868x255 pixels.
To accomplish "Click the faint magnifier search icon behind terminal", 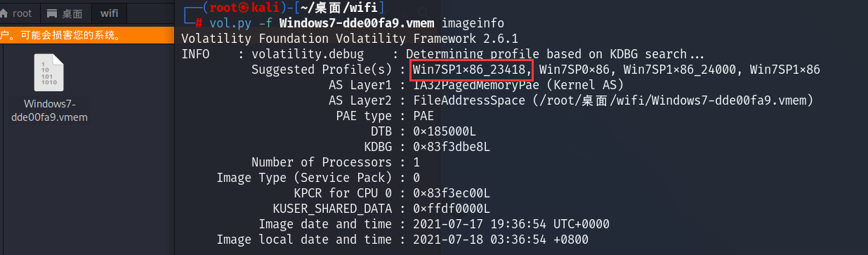I will coord(424,13).
